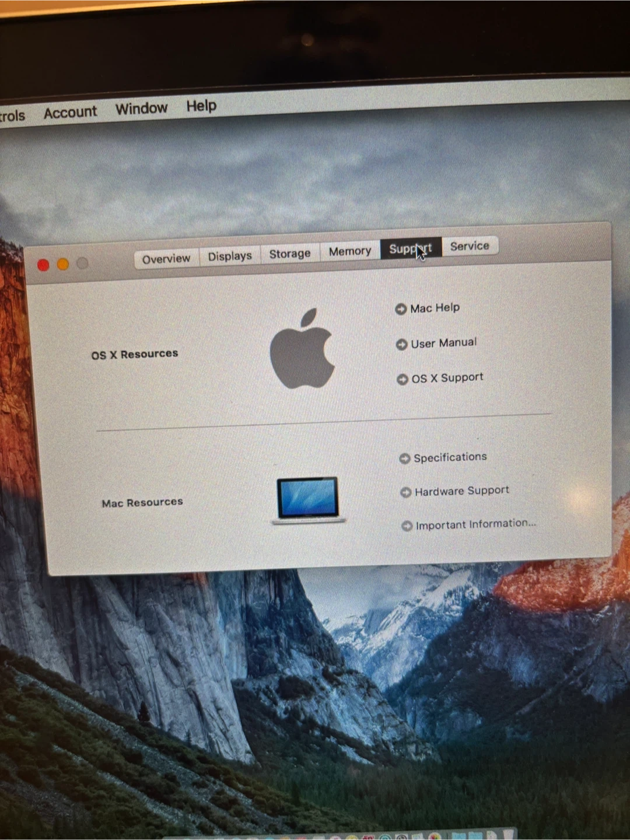
Task: Click the arrow icon beside Important Information
Action: click(x=407, y=526)
